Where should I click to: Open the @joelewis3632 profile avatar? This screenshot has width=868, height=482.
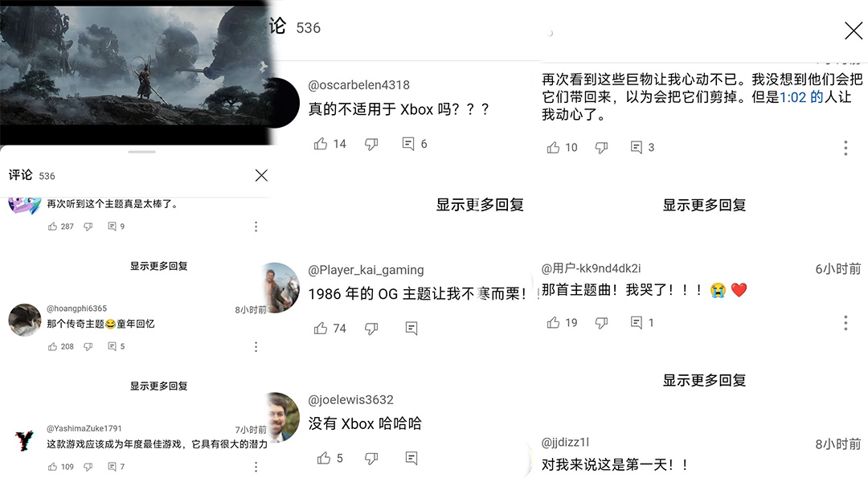click(284, 417)
